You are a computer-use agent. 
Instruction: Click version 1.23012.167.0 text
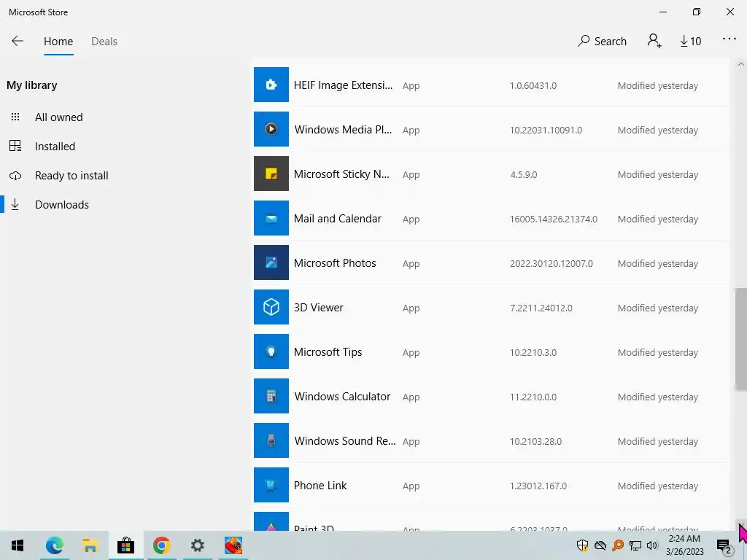tap(538, 486)
